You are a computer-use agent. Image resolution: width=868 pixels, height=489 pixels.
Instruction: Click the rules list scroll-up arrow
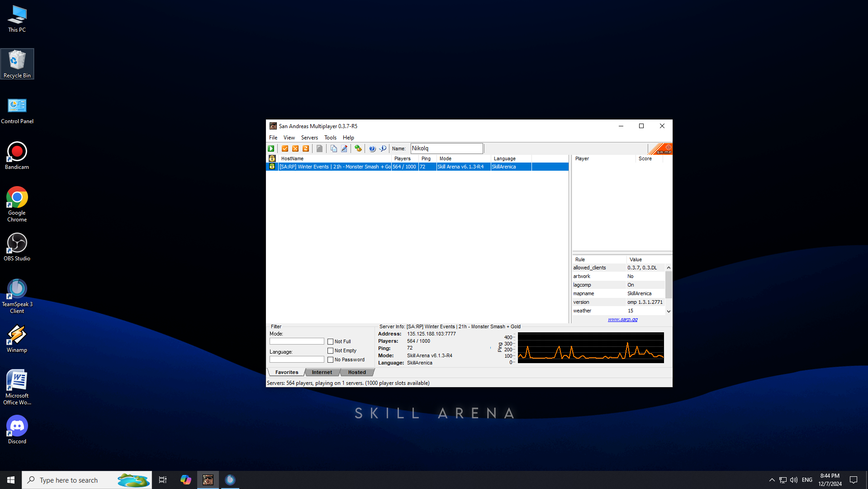(669, 268)
